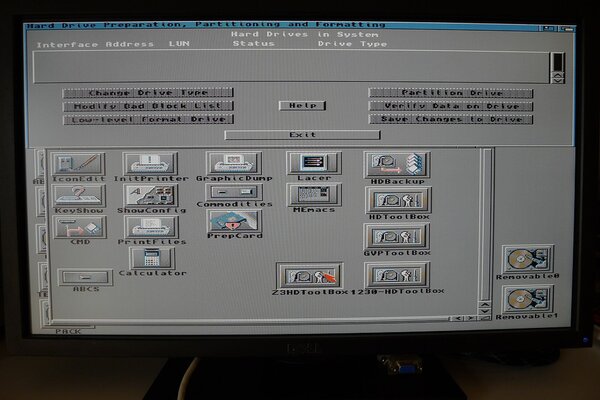This screenshot has width=600, height=400.
Task: Click the HDBackup icon
Action: pos(397,165)
